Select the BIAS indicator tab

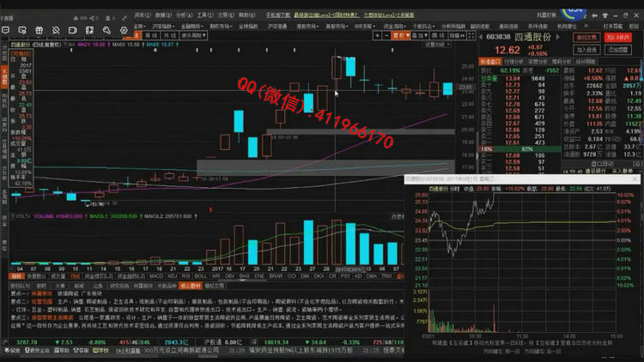pyautogui.click(x=245, y=276)
